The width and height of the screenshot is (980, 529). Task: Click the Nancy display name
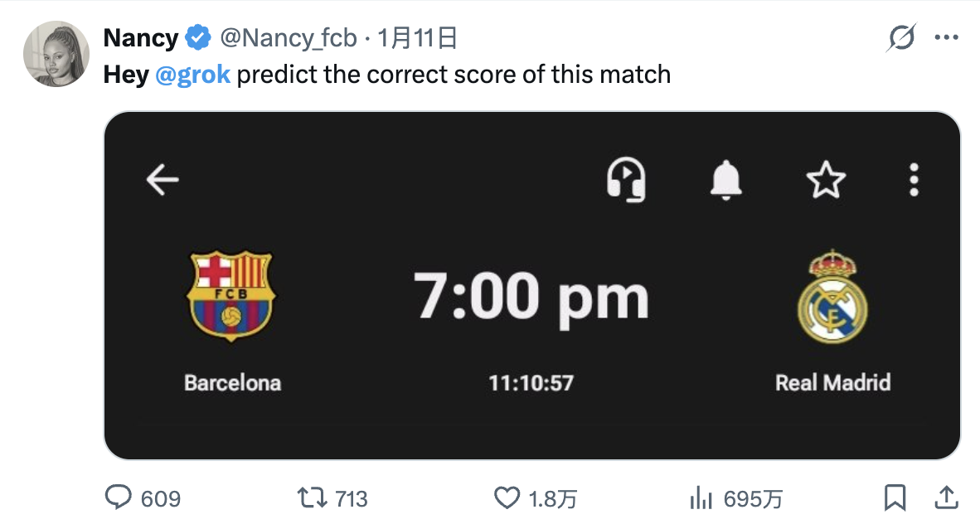140,38
